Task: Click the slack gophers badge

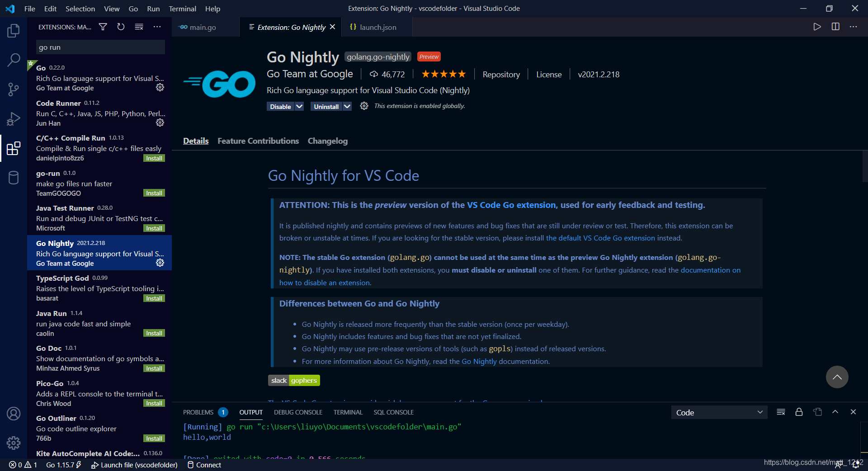Action: click(294, 381)
